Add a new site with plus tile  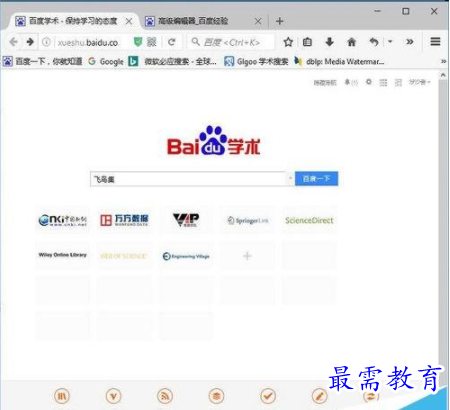point(247,256)
